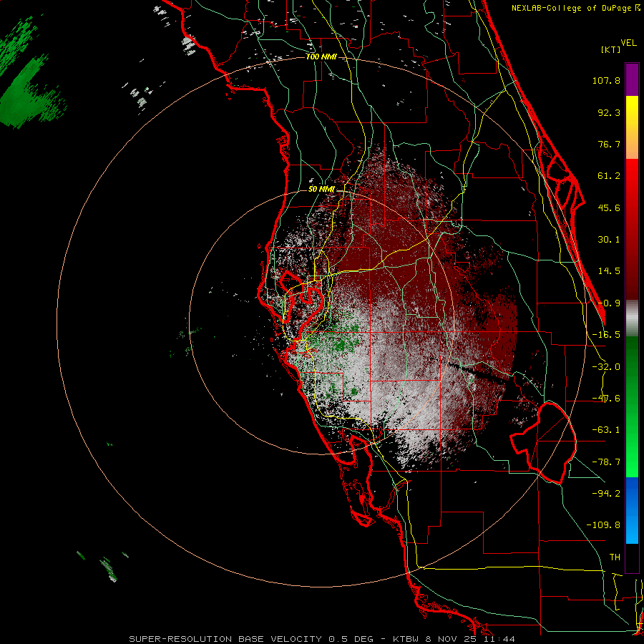The image size is (644, 644).
Task: Click the green segment of the color bar
Action: tap(632, 406)
